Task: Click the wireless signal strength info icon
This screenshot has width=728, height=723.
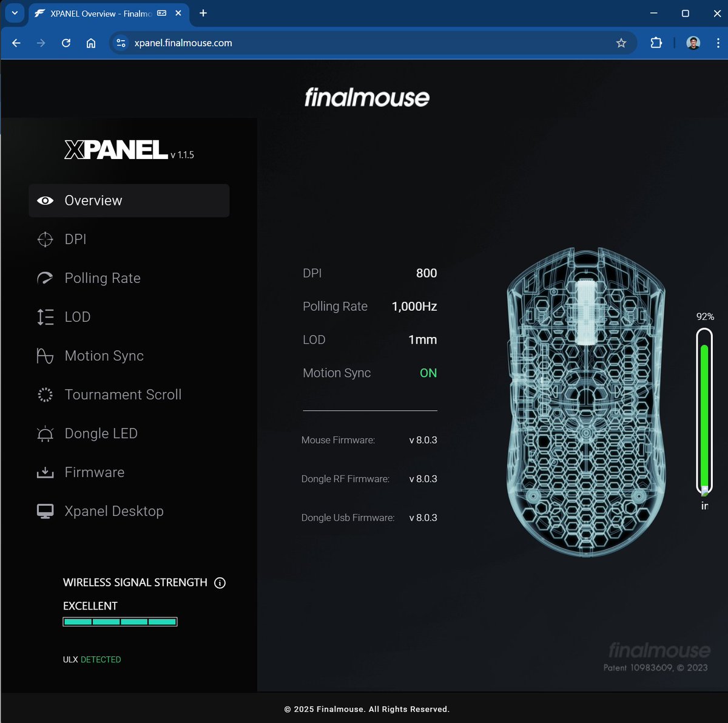Action: [220, 583]
